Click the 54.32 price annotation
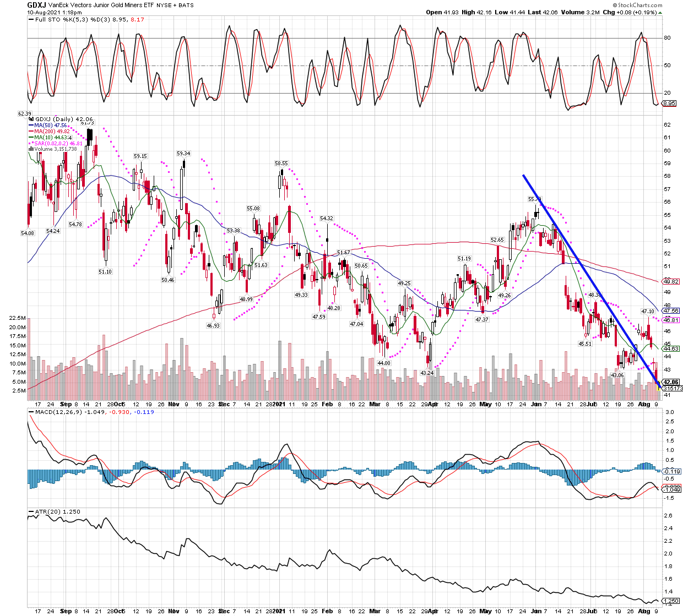Viewport: 683px width, 616px height. click(327, 219)
